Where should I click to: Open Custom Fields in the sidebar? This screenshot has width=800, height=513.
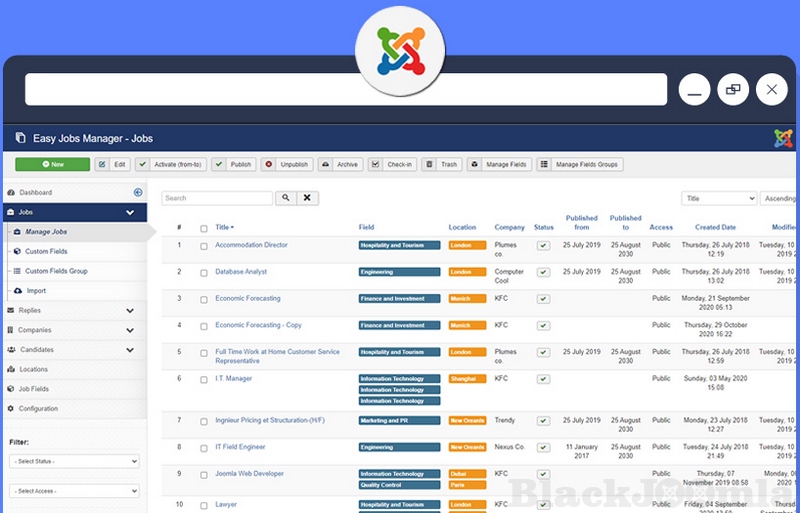(x=46, y=252)
